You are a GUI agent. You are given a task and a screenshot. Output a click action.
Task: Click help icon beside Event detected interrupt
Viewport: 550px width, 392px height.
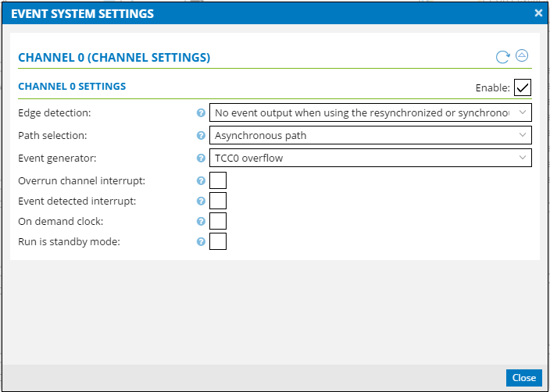click(x=201, y=201)
